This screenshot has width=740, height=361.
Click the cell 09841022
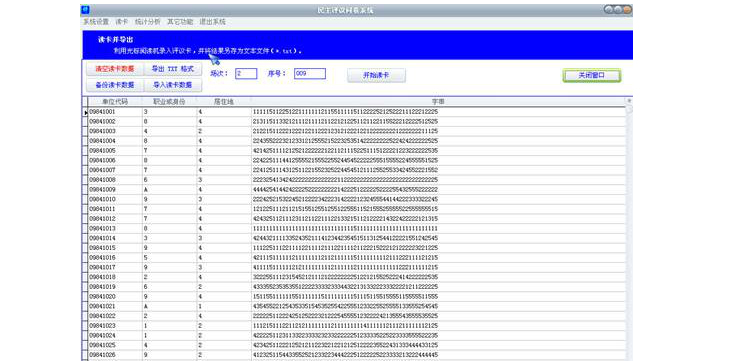(115, 316)
